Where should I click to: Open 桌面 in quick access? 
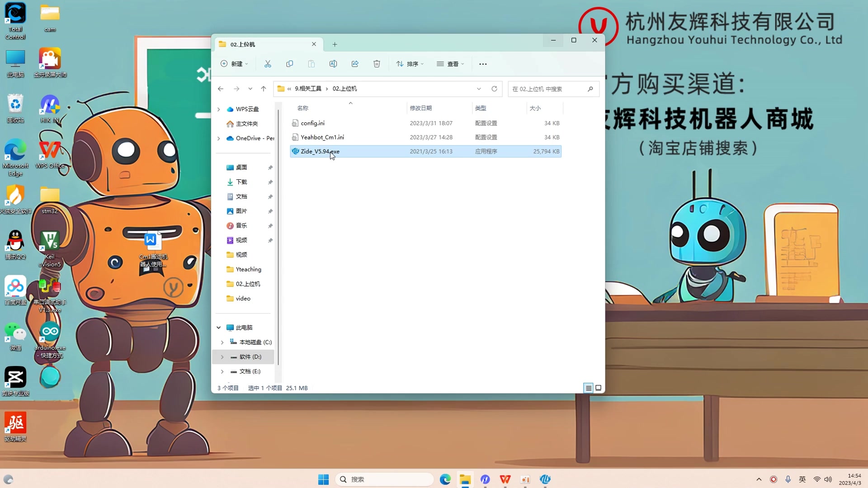[241, 167]
